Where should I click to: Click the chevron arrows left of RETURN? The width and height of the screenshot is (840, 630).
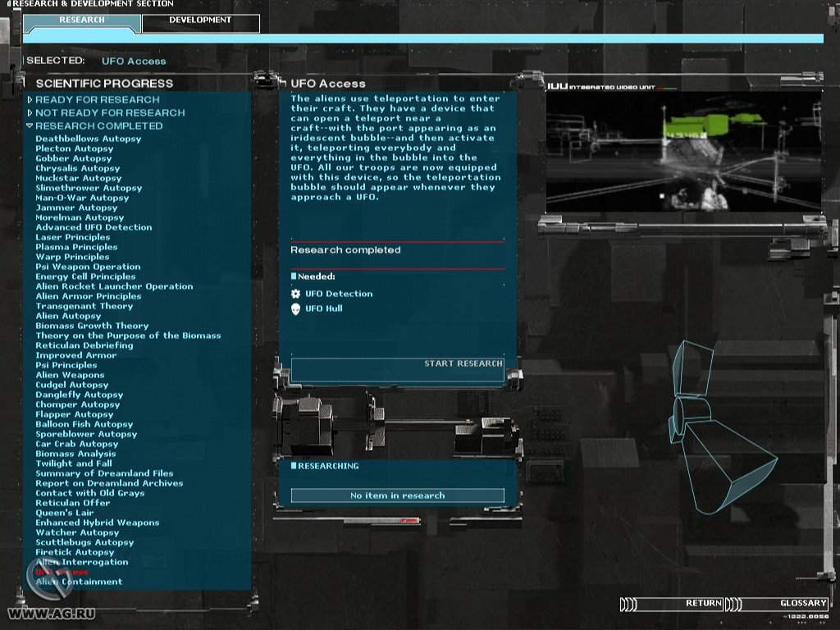(628, 605)
